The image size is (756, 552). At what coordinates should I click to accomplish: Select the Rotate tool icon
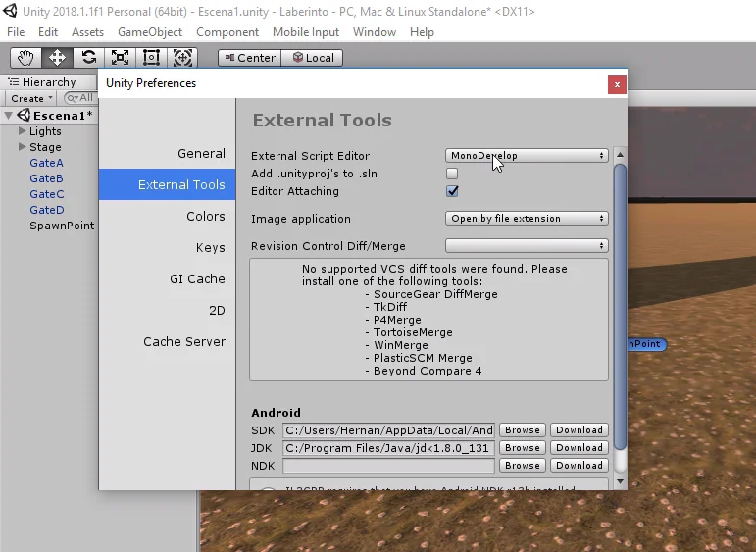88,58
